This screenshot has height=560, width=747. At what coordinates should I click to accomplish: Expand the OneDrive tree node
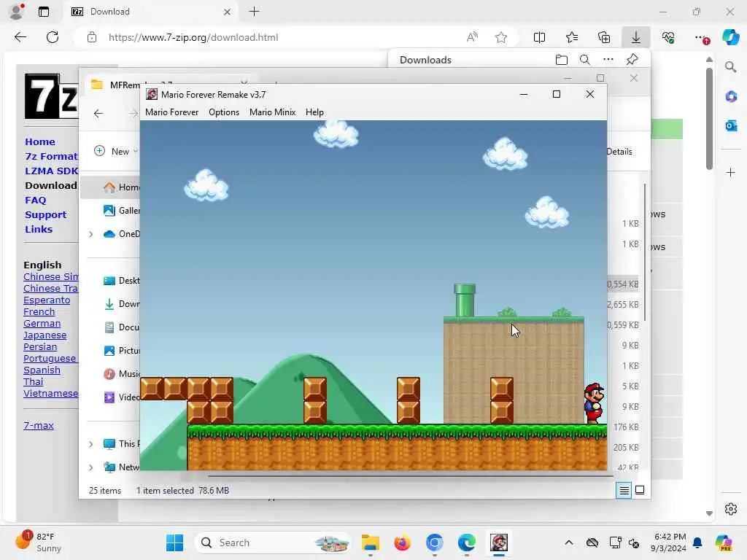[90, 234]
